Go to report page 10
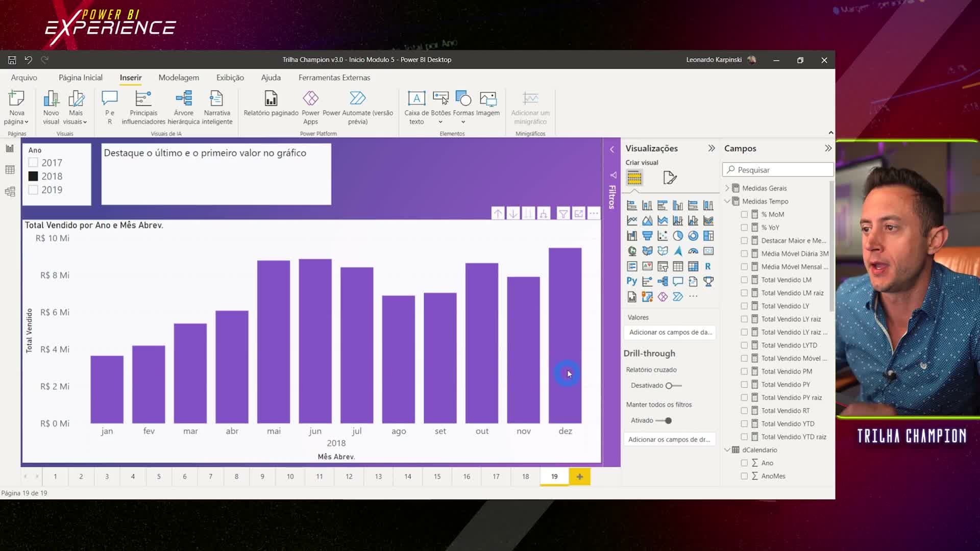 [290, 477]
